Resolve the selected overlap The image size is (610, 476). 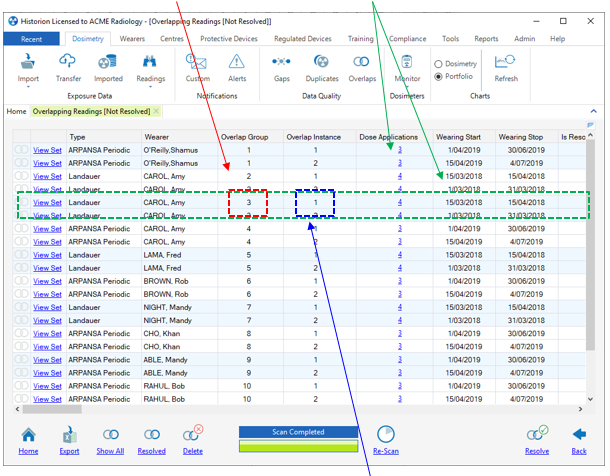coord(537,441)
